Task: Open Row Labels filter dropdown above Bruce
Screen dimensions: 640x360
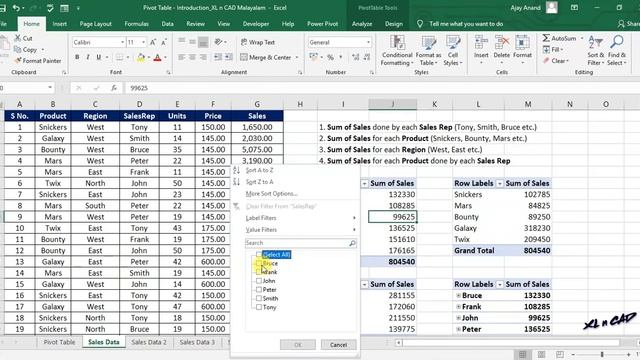Action: (500, 284)
